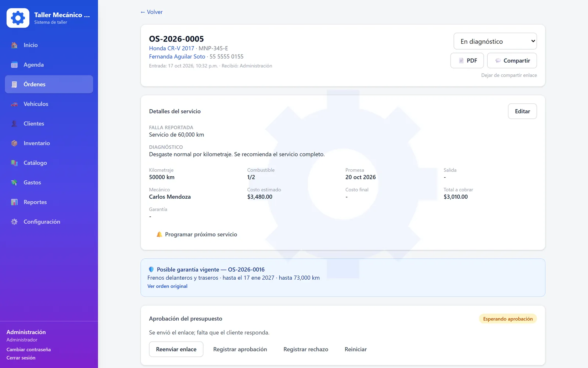
Task: Click the Inventario box icon
Action: click(14, 143)
